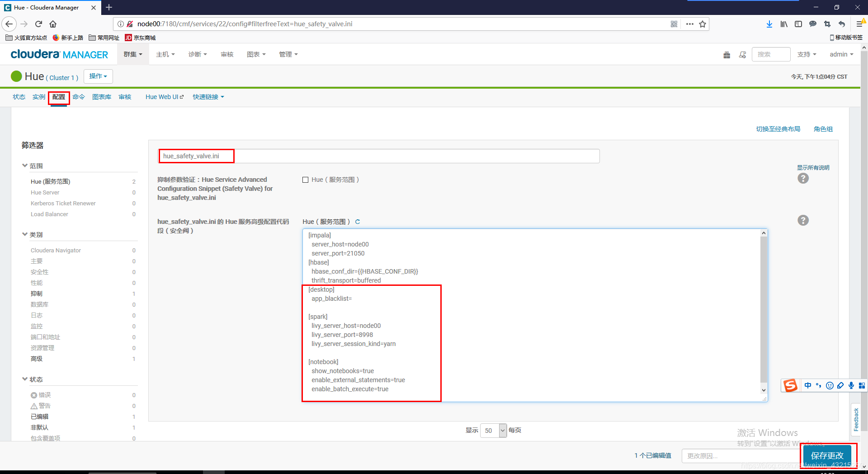Open running commands icon in Cloudera header
The height and width of the screenshot is (474, 868).
pyautogui.click(x=742, y=55)
